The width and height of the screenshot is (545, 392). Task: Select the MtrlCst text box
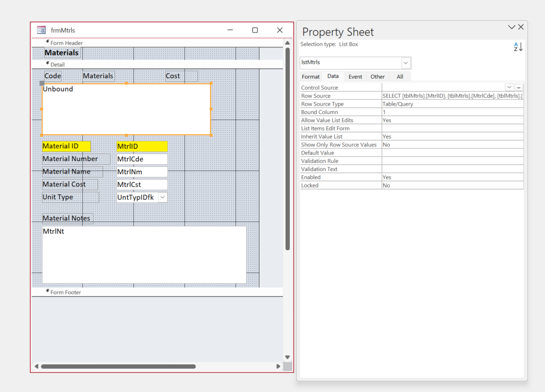click(142, 185)
